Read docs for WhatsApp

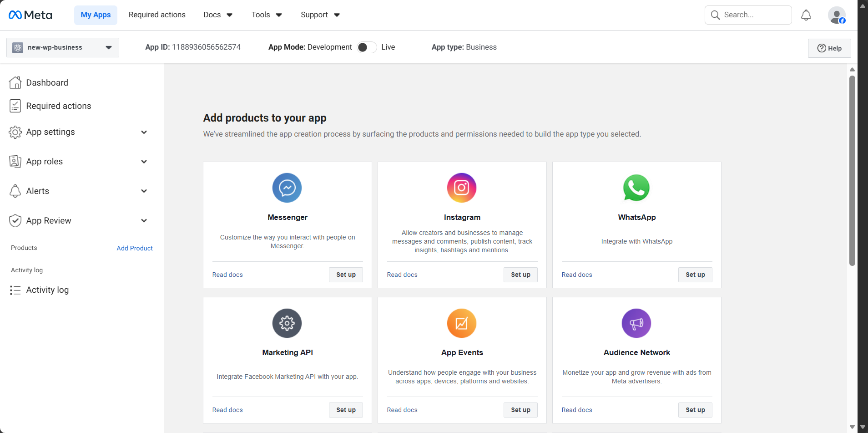point(577,275)
